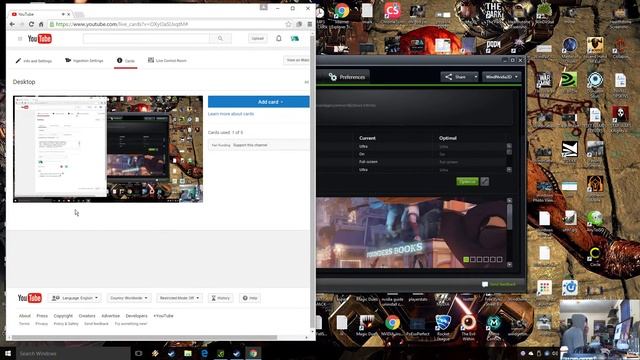640x360 pixels.
Task: Open the YouTube account avatar menu
Action: (295, 38)
